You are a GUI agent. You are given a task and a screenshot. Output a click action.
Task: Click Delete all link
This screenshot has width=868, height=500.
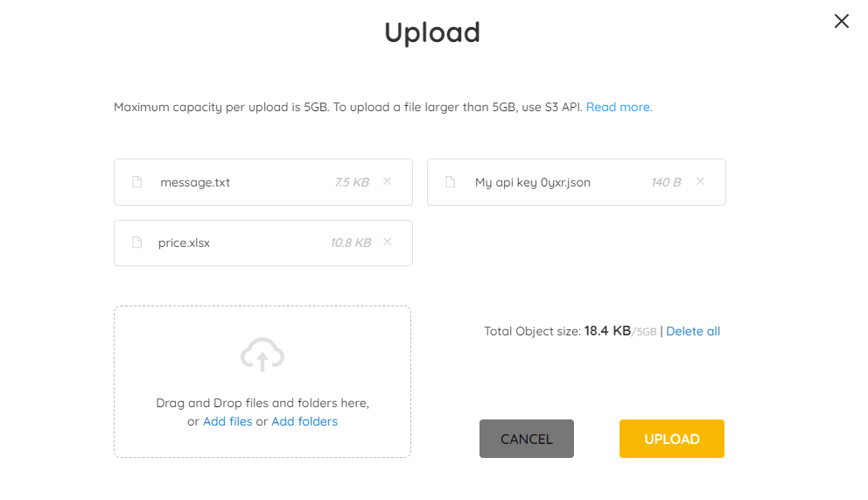pos(693,331)
